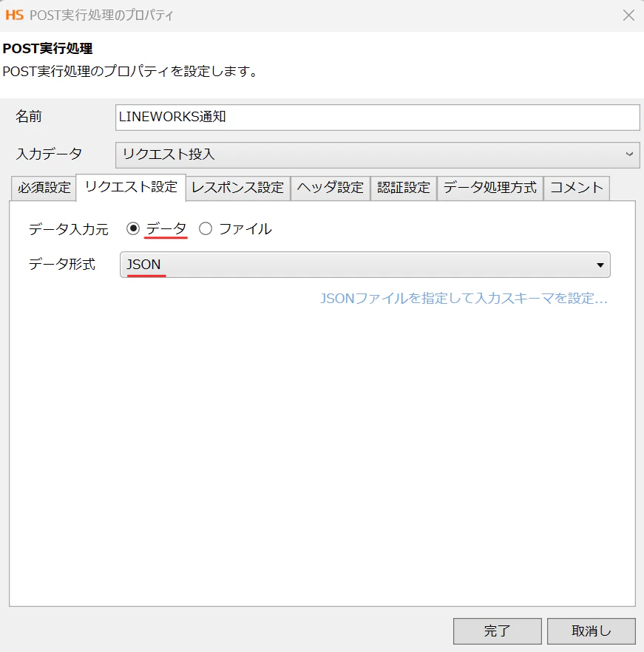Click the POST実行処理 heading text
Screen dimensions: 644x652
48,49
